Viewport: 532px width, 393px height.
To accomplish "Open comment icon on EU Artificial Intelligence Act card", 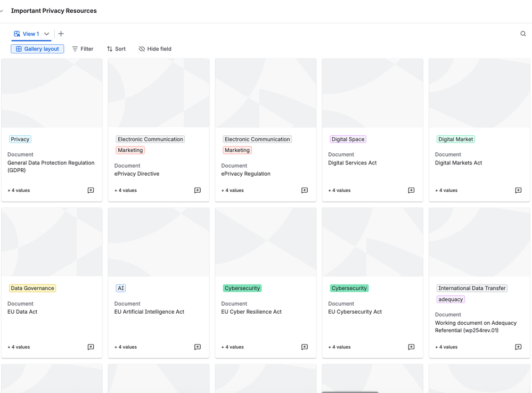I will 198,347.
